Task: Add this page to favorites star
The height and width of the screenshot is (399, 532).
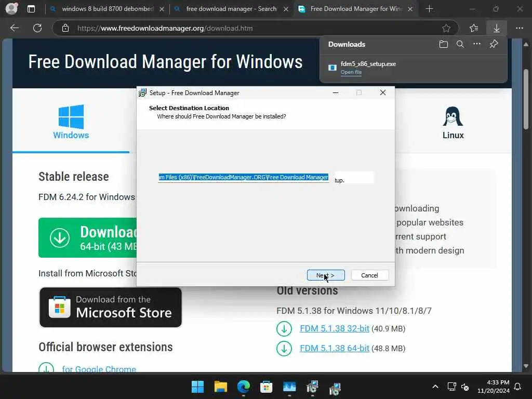Action: click(446, 28)
